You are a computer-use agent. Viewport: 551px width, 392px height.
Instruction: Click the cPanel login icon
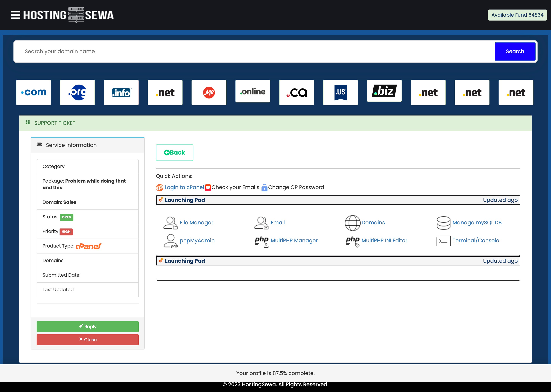point(160,188)
